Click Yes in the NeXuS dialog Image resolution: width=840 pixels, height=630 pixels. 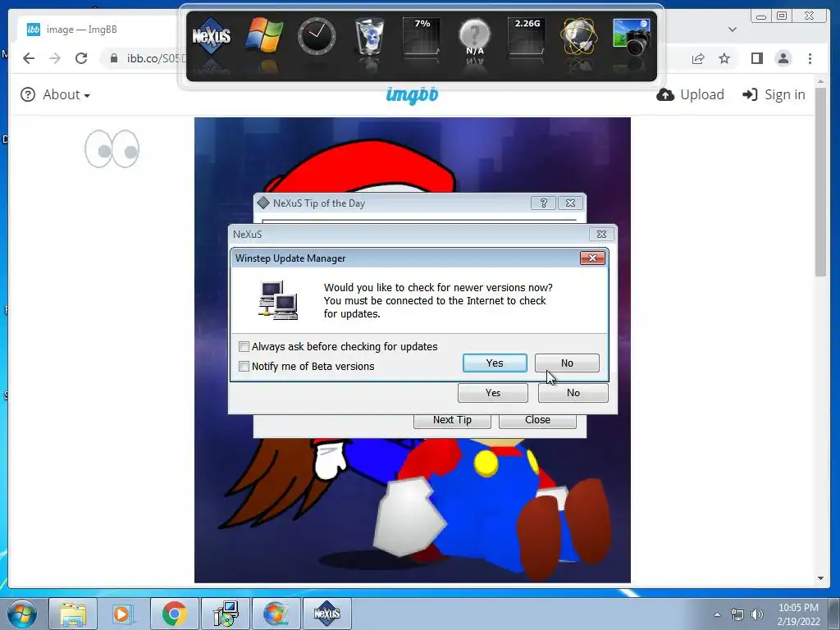[x=493, y=393]
